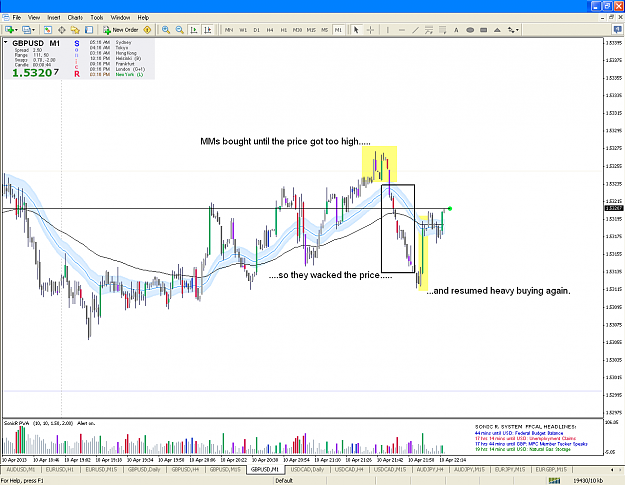Open the Terminal panel icon
The width and height of the screenshot is (625, 485).
click(89, 30)
